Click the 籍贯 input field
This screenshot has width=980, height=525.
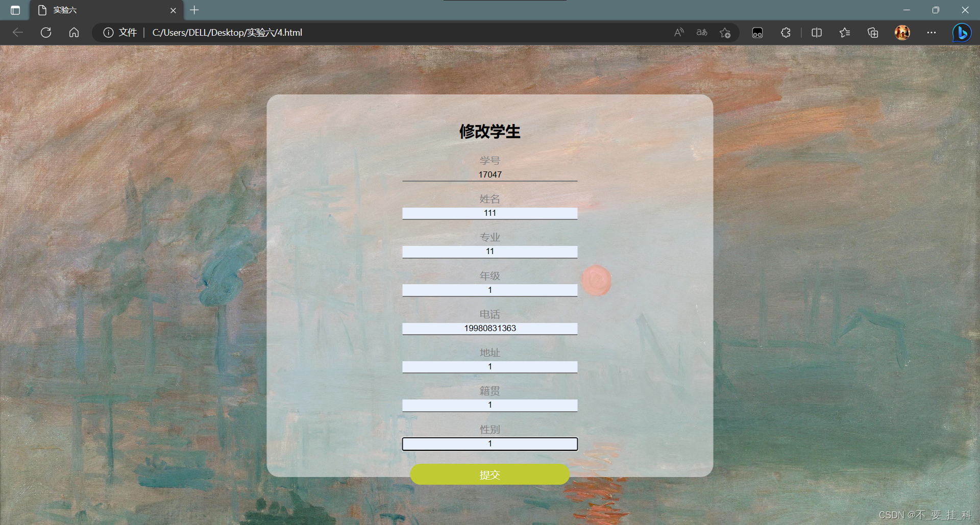[x=490, y=405]
